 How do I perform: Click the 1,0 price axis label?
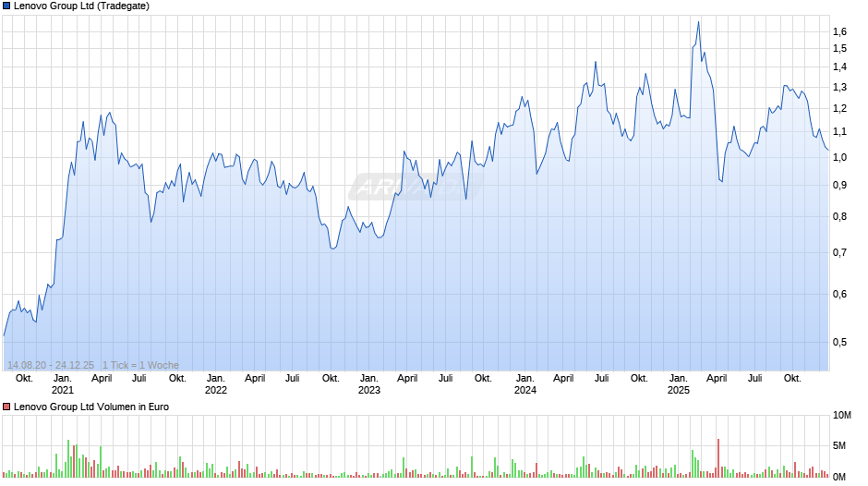[x=839, y=157]
